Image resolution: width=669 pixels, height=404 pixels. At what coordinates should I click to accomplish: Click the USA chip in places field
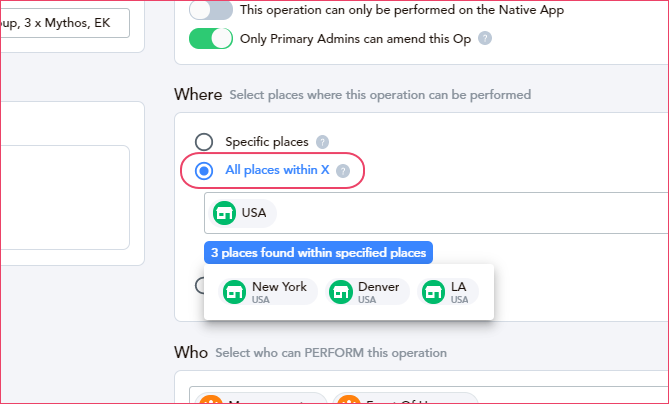click(x=242, y=213)
